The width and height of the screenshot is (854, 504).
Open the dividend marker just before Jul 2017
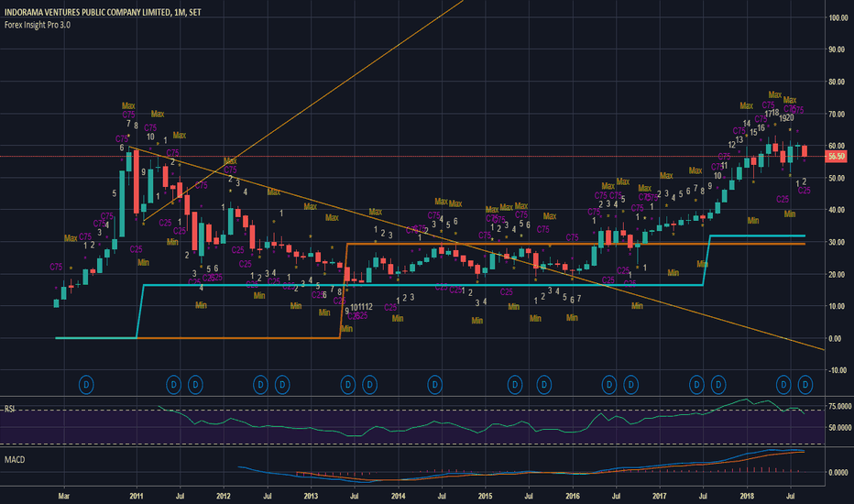tap(696, 385)
